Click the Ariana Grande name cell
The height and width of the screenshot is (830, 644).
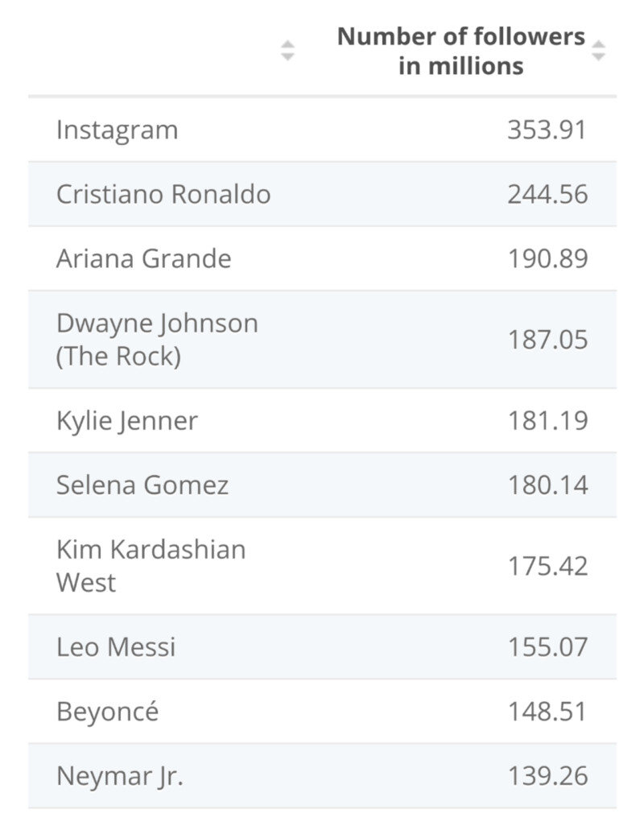[143, 259]
